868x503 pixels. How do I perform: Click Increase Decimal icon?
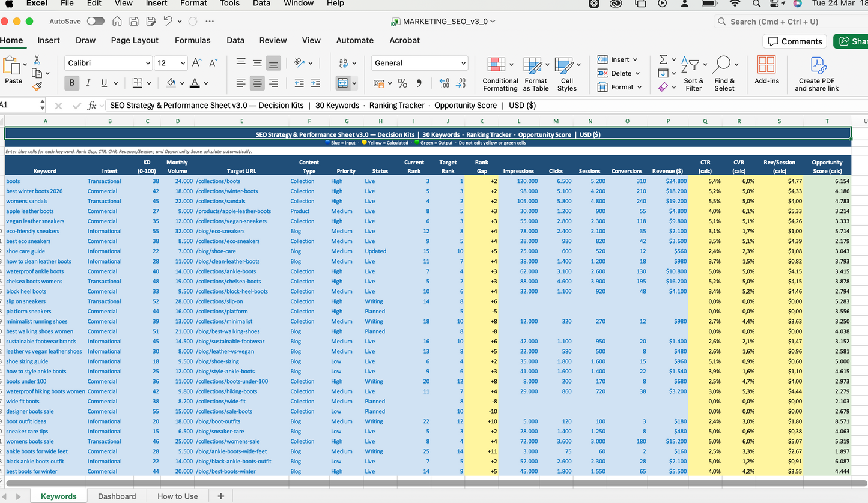coord(445,83)
